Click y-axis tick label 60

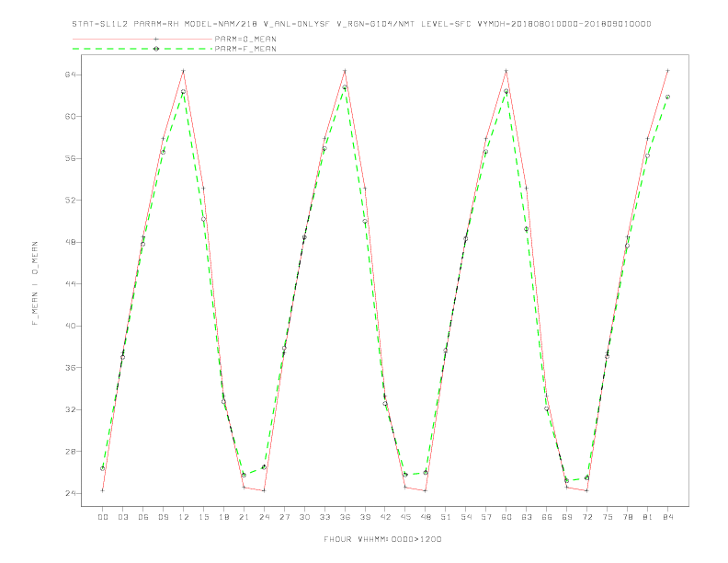(71, 117)
